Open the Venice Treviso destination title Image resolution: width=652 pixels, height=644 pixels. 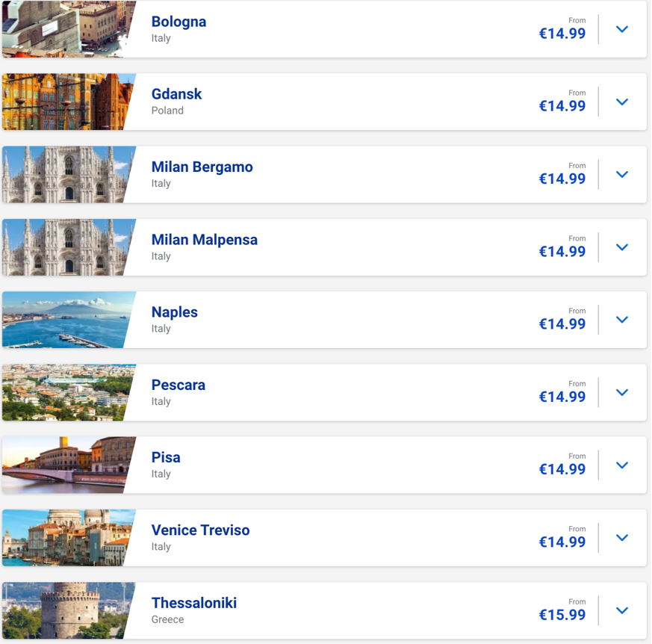pos(200,530)
